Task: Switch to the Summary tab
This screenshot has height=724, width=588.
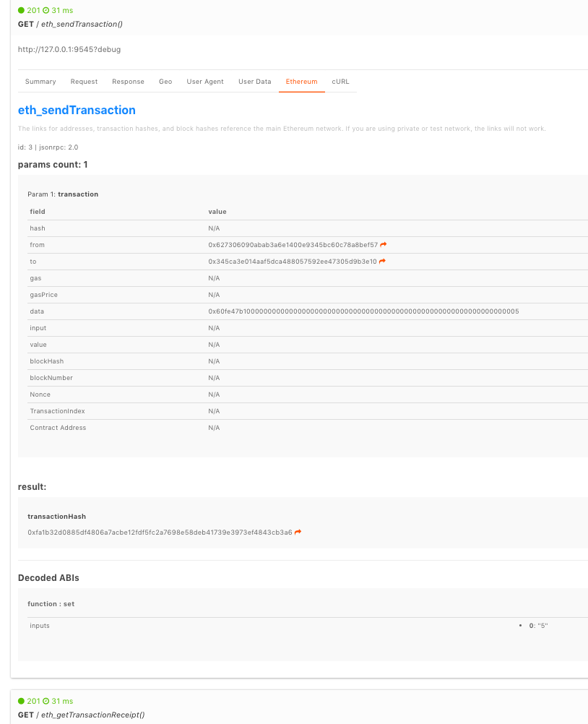Action: 40,81
